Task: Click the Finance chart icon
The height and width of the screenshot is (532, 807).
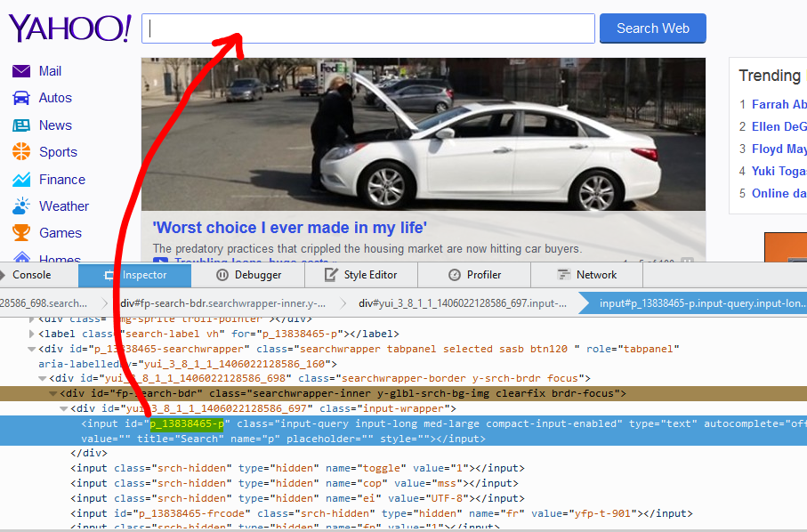Action: [x=21, y=179]
